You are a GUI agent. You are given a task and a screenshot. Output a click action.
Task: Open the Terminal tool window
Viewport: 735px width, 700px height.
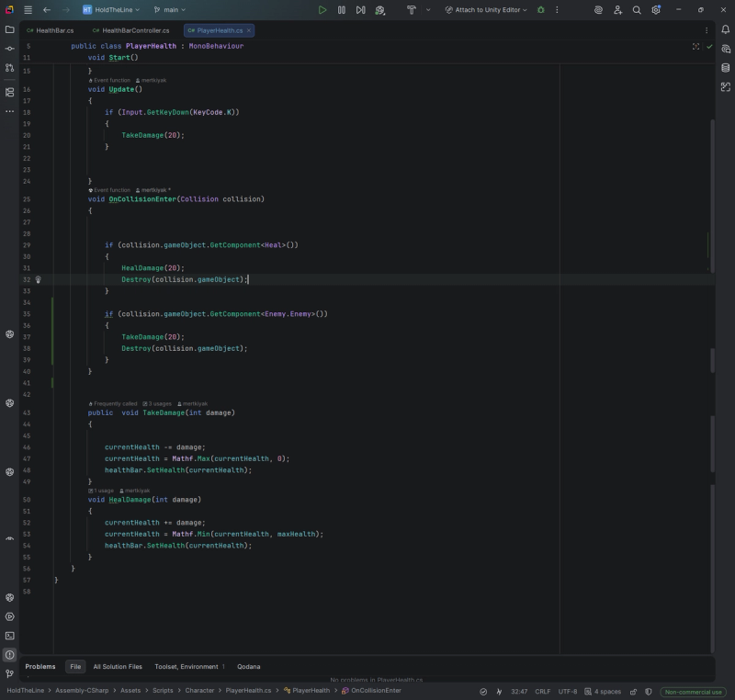click(9, 636)
